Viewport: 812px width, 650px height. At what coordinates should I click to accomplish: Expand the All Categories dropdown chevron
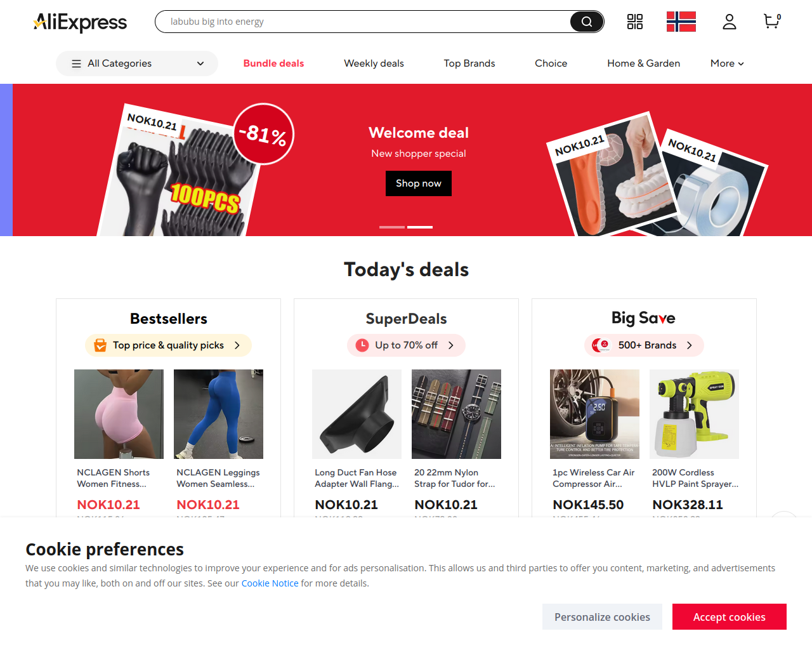click(x=200, y=63)
